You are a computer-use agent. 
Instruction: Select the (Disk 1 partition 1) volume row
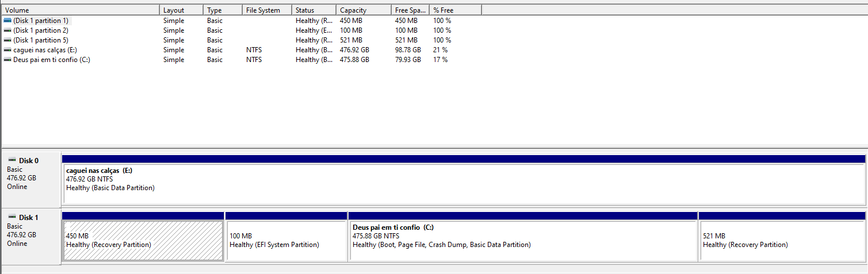click(242, 21)
